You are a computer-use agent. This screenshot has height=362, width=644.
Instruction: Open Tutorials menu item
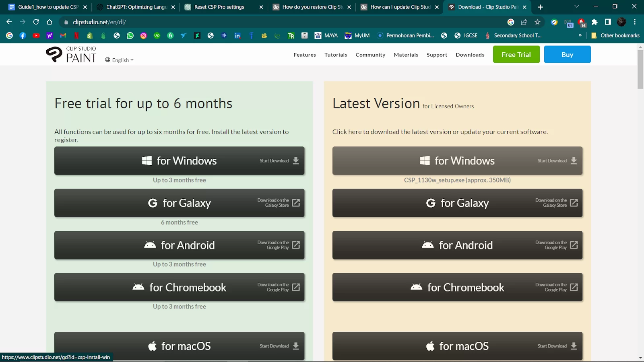pyautogui.click(x=336, y=55)
